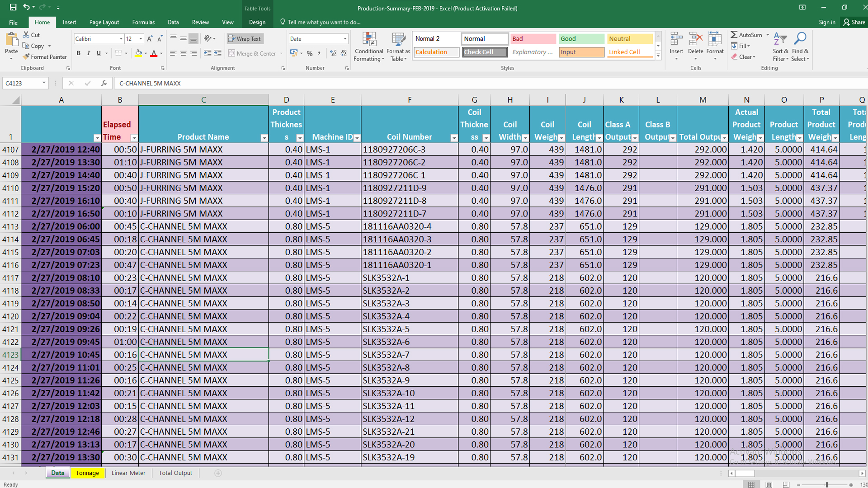Click the Sign in link
Screen dimensions: 868x488
click(826, 22)
